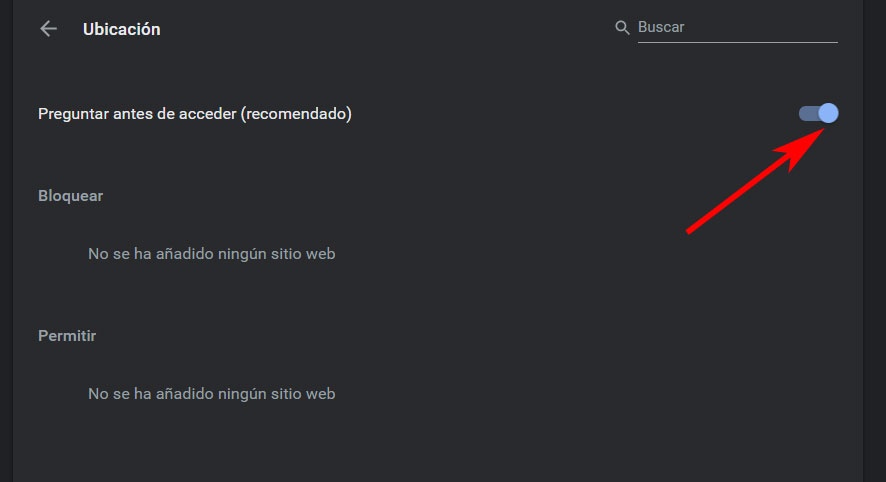
Task: Click empty-list message under Permitir
Action: coord(211,394)
